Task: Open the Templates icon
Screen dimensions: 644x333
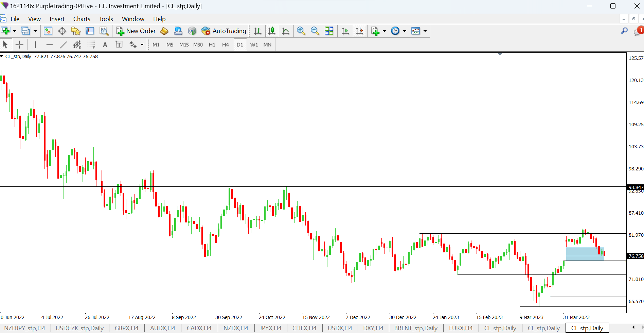Action: click(415, 31)
